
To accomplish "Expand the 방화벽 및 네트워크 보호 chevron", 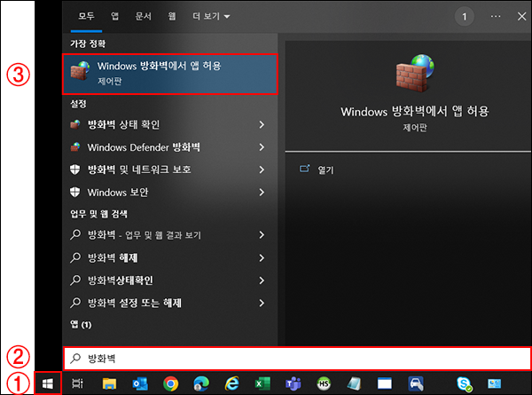I will click(262, 170).
